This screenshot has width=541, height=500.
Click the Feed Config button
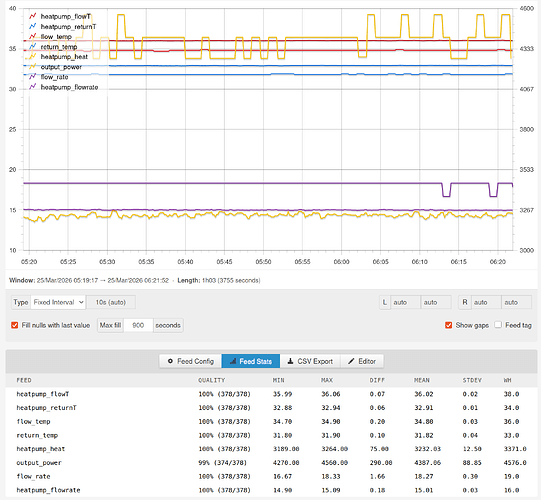pos(190,361)
